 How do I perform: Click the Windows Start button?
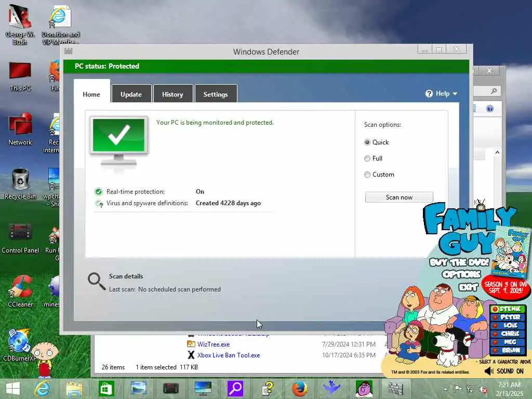click(13, 389)
